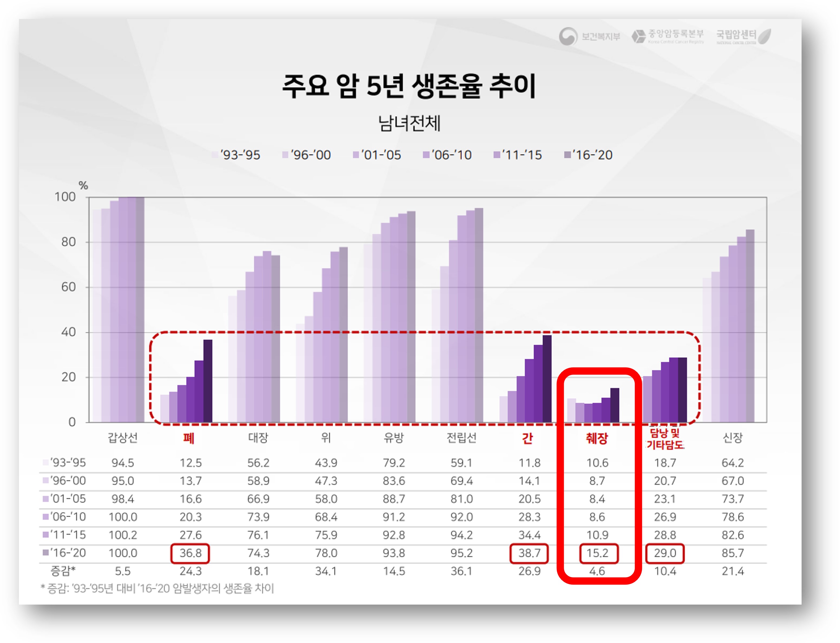Screen dimensions: 840x643
Task: Click the darkest '16-'20 bar for 폐
Action: 208,381
